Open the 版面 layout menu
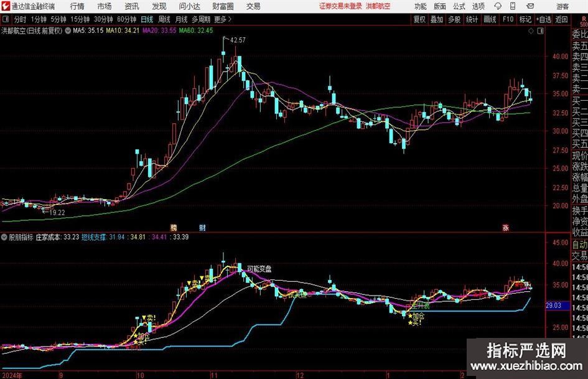The height and width of the screenshot is (379, 588). pyautogui.click(x=439, y=6)
